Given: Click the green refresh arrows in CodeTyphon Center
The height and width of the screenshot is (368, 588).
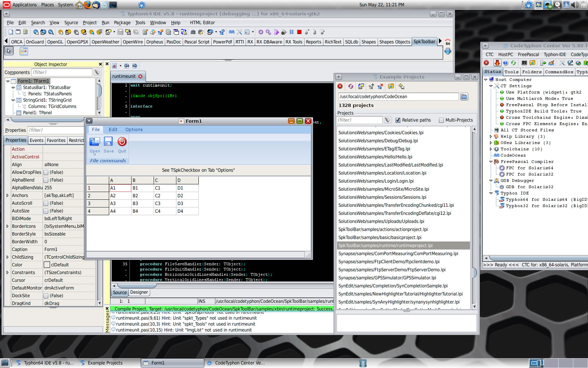Looking at the screenshot, I should coord(513,63).
